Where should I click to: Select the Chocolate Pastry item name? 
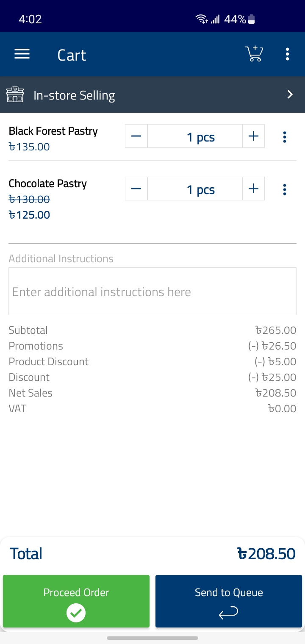[48, 184]
